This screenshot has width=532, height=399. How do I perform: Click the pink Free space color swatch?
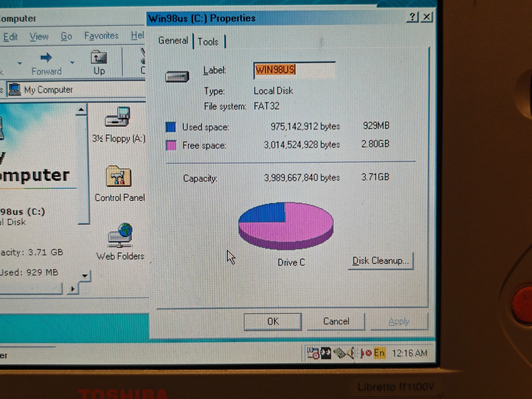(171, 146)
